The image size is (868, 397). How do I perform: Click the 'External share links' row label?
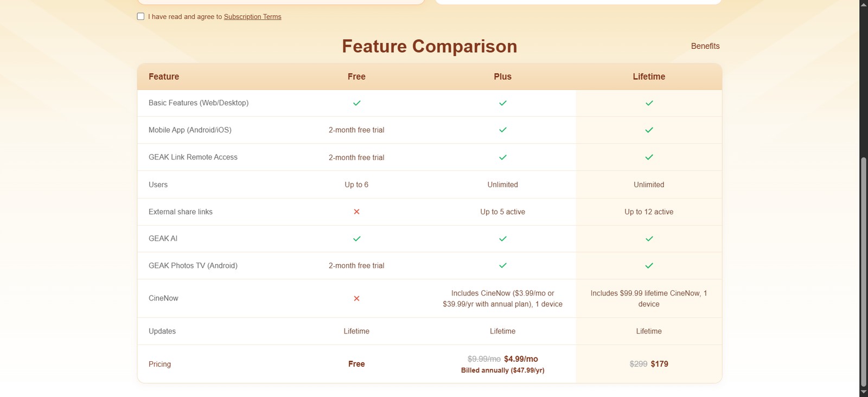point(181,212)
